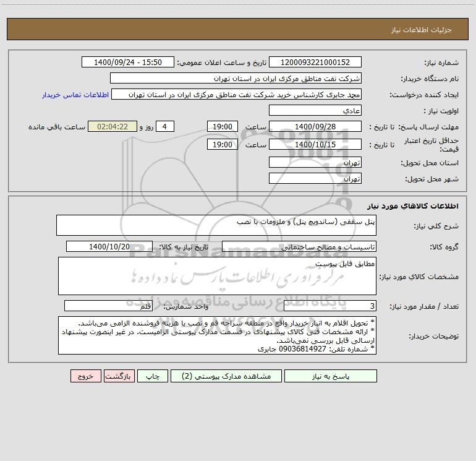Click the ایجاد کننده درخواست field
This screenshot has width=476, height=461.
click(237, 94)
